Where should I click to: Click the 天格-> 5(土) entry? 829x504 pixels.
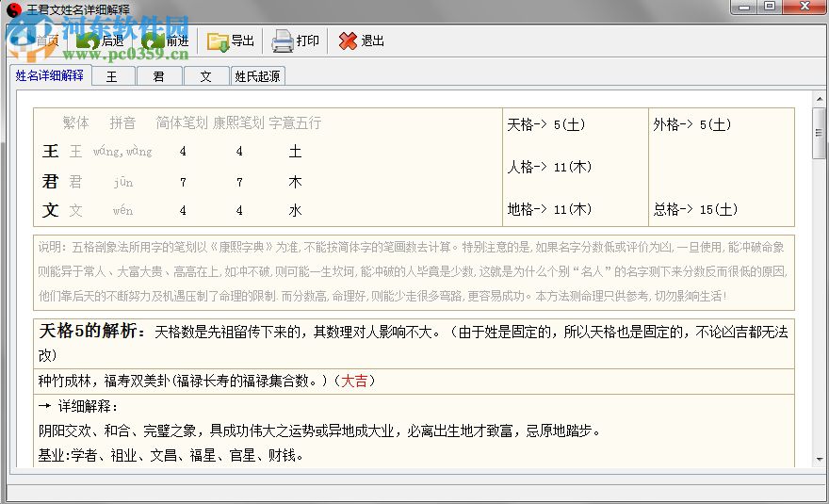(x=546, y=124)
